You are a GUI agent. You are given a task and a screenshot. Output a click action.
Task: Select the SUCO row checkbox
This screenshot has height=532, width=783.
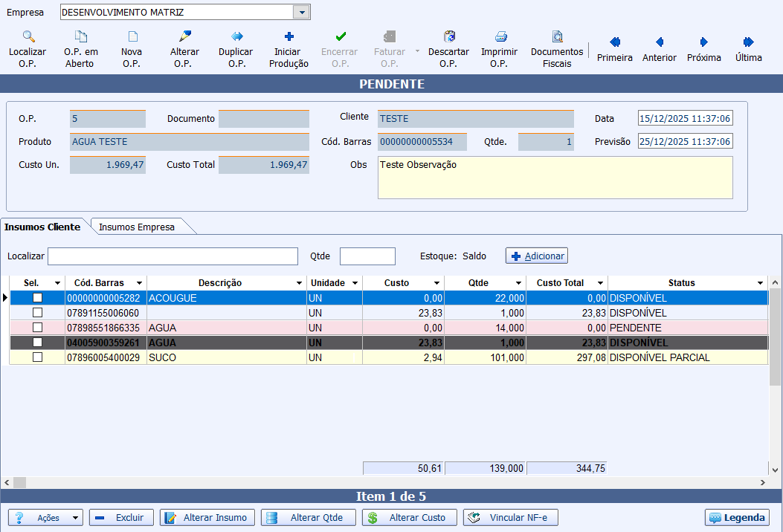point(37,357)
